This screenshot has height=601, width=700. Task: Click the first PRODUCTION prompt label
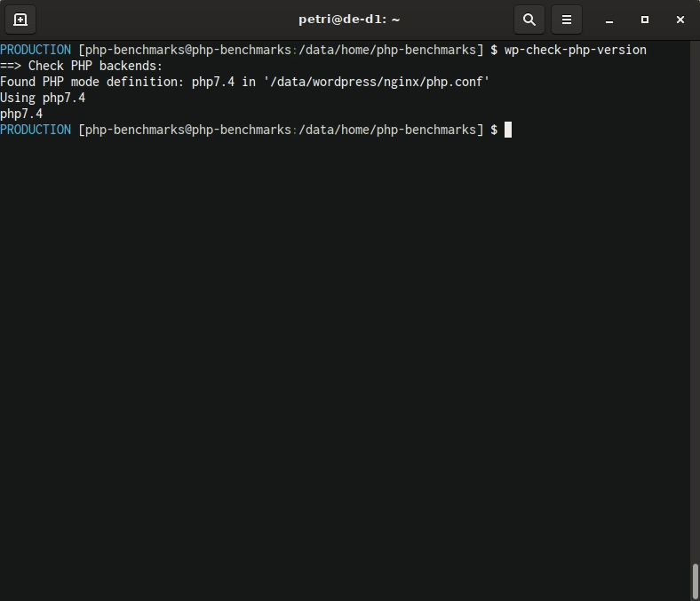[36, 50]
